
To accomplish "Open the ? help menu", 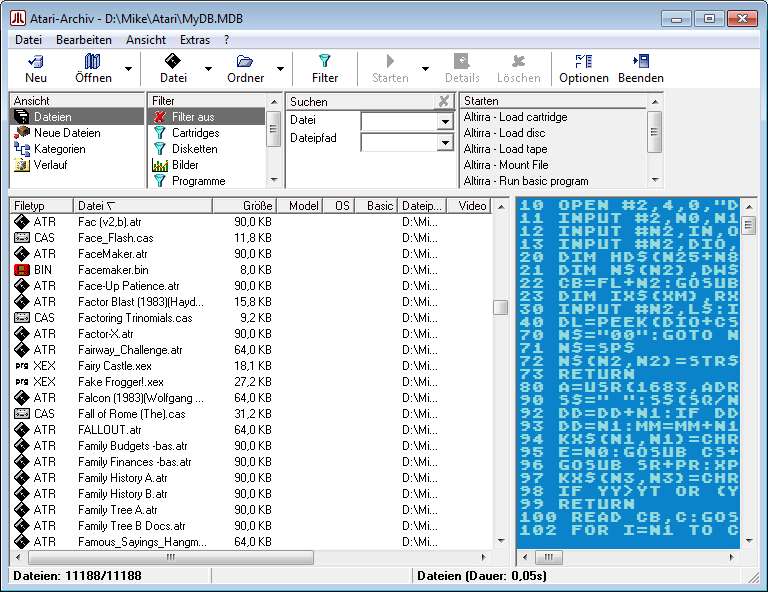I will pos(226,40).
